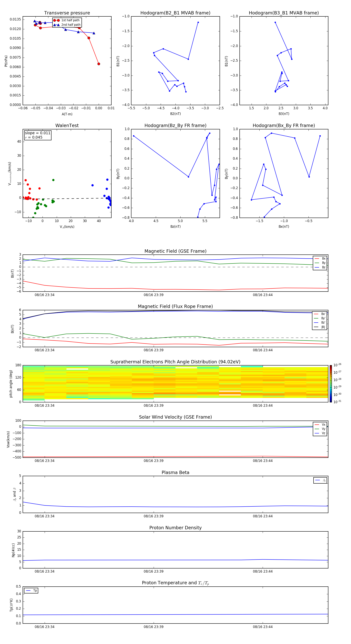This screenshot has width=351, height=644.
Task: Click the 10^-31 colorbar label
Action: tap(337, 402)
